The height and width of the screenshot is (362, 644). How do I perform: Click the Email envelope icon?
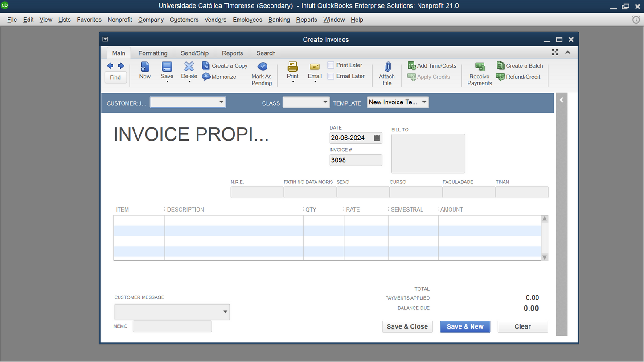(315, 67)
